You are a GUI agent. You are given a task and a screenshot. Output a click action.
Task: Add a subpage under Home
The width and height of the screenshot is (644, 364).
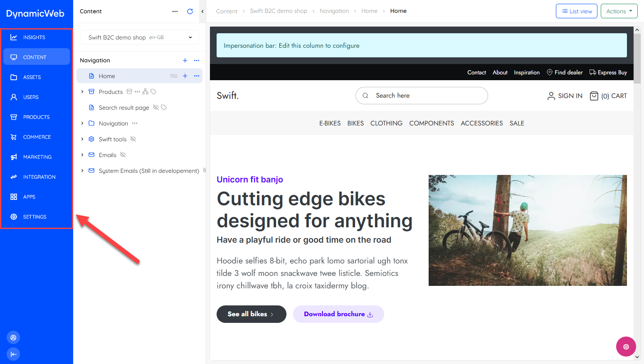point(185,76)
